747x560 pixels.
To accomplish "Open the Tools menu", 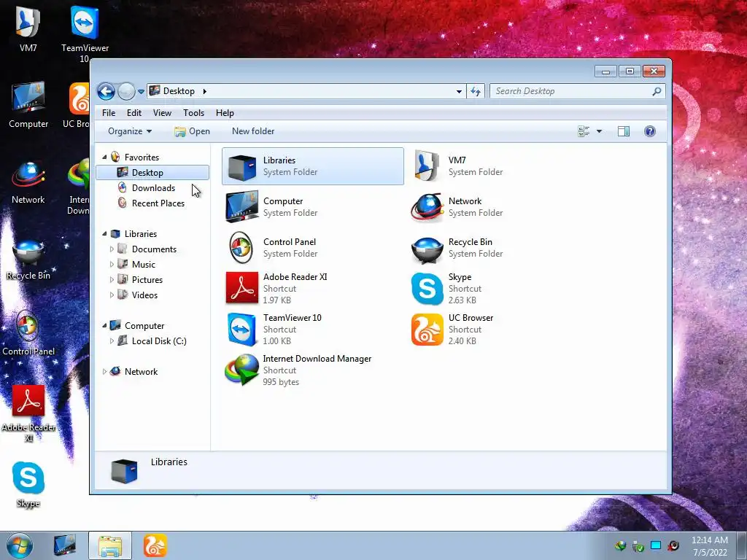I will tap(193, 113).
